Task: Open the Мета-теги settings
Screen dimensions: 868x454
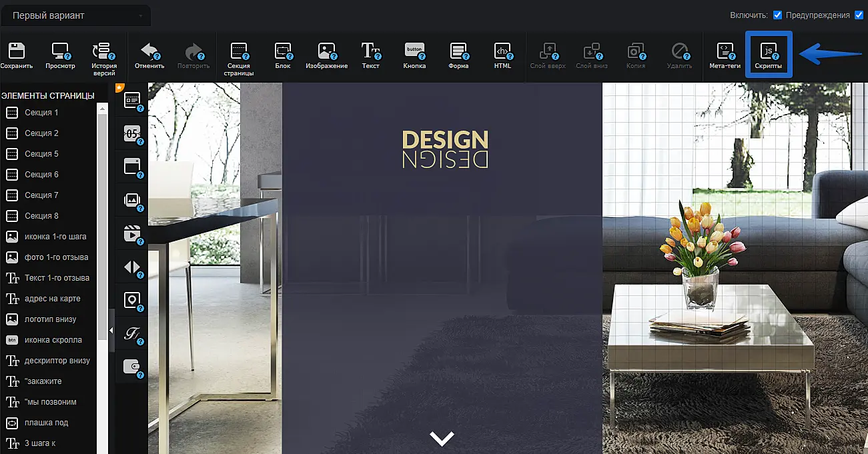Action: 725,55
